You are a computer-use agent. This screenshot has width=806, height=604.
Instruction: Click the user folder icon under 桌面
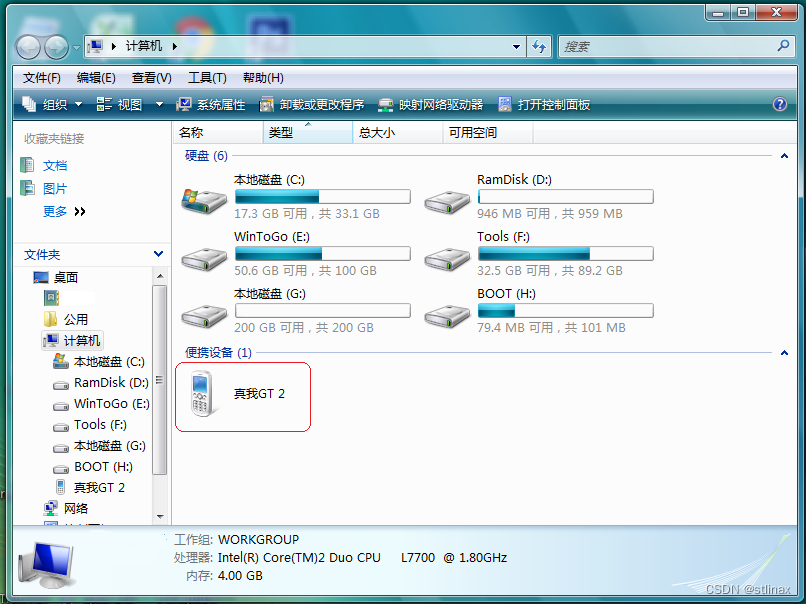(51, 298)
